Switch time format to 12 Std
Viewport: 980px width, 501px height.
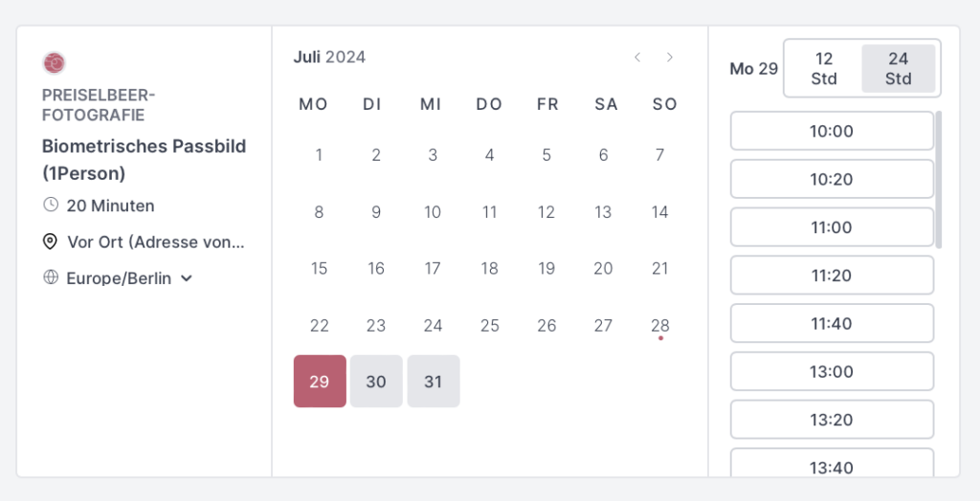click(824, 69)
